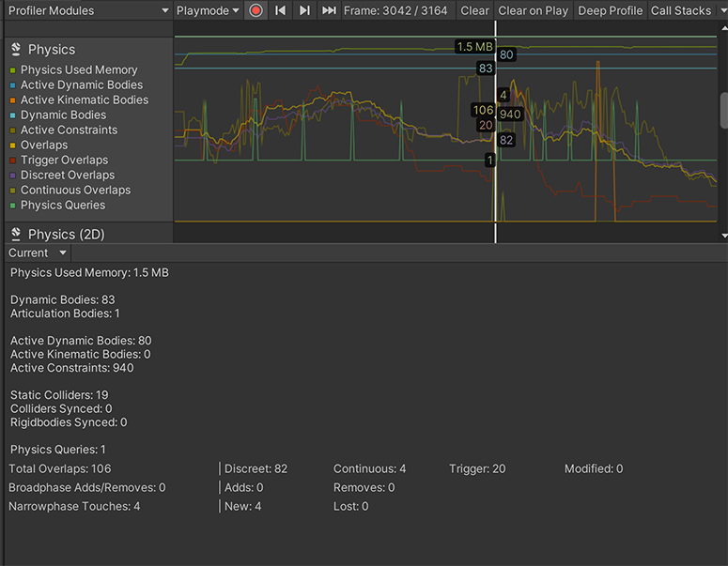This screenshot has width=728, height=566.
Task: Go to the previous frame
Action: pyautogui.click(x=281, y=10)
